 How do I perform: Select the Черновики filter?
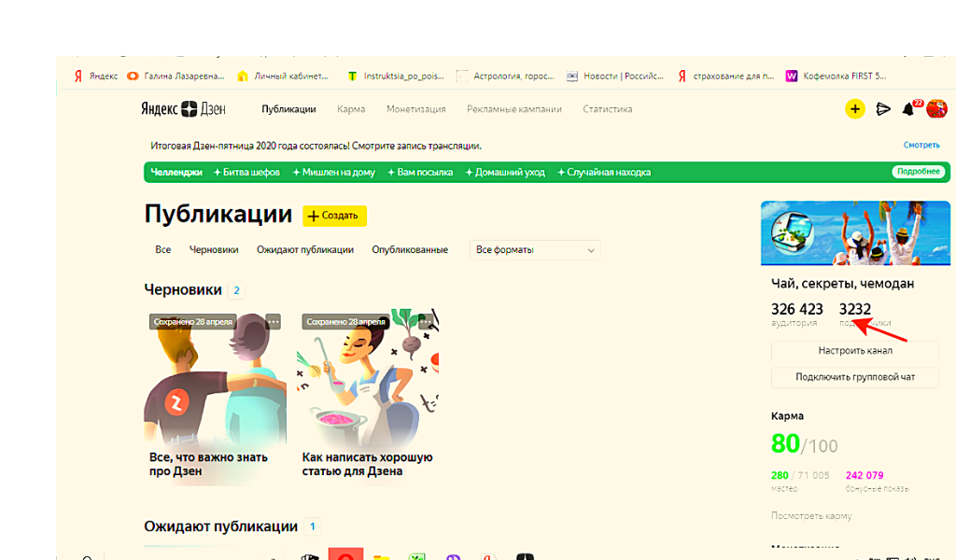pyautogui.click(x=214, y=250)
